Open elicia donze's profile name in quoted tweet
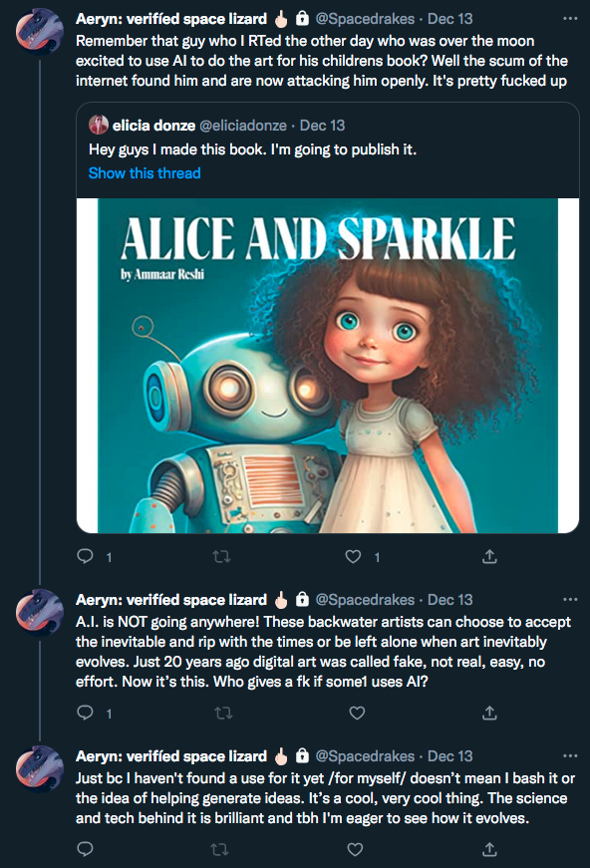590x868 pixels. click(x=153, y=126)
